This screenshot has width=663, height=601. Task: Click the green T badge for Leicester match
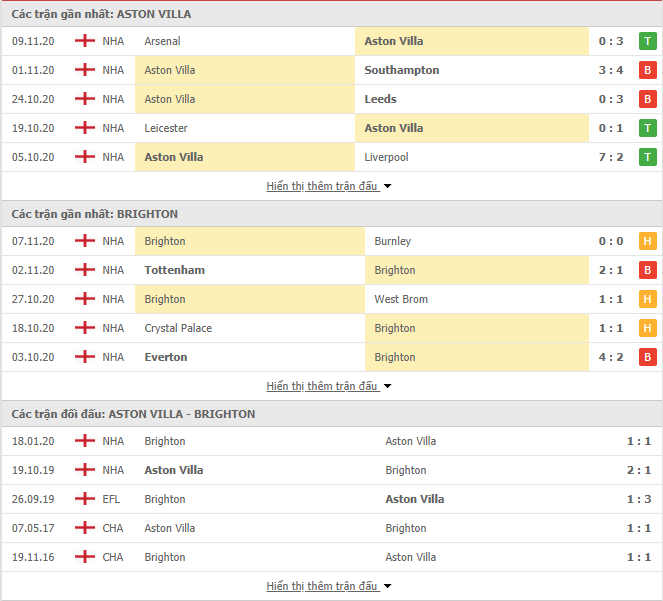647,128
